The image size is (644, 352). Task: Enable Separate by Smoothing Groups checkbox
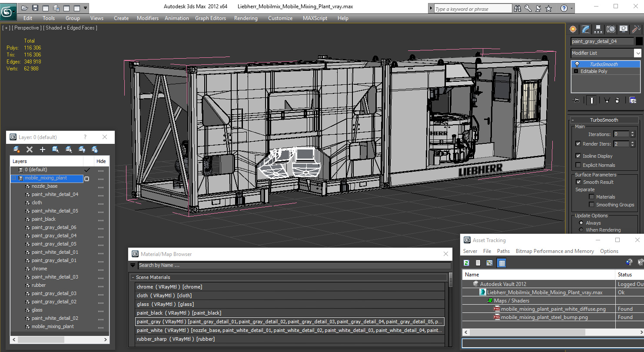(591, 205)
